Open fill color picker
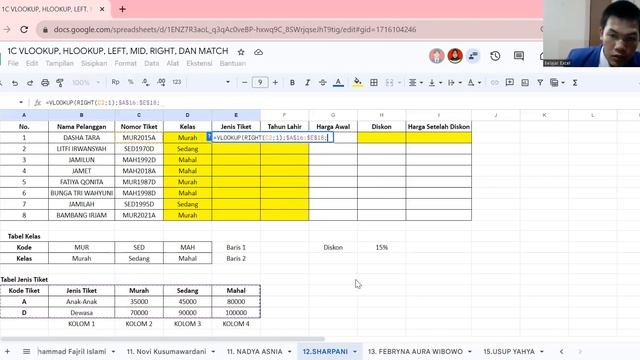 point(358,83)
